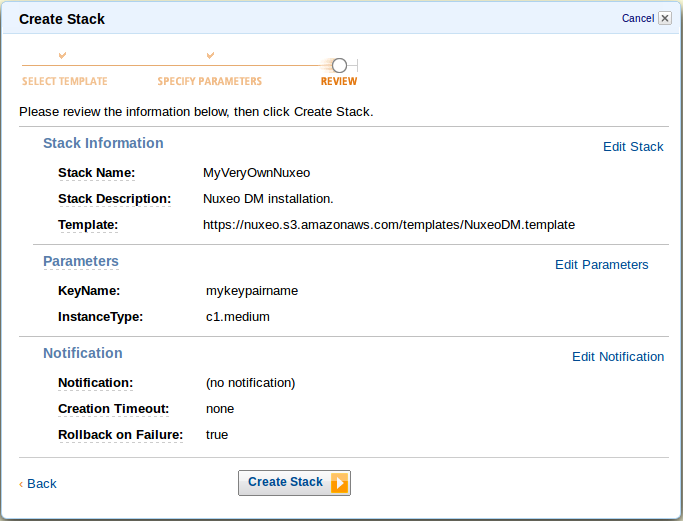Click the Rollback on Failure label
This screenshot has height=521, width=683.
coord(120,435)
